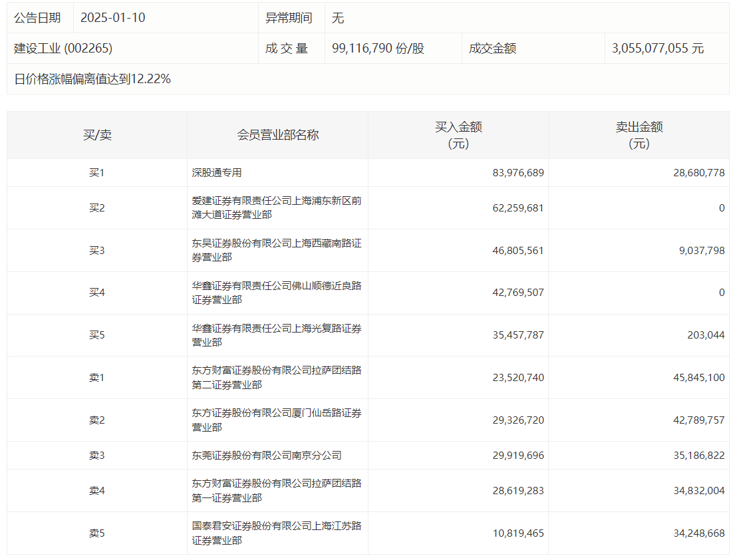Select the 卖2 row label
This screenshot has height=560, width=735.
click(x=97, y=420)
